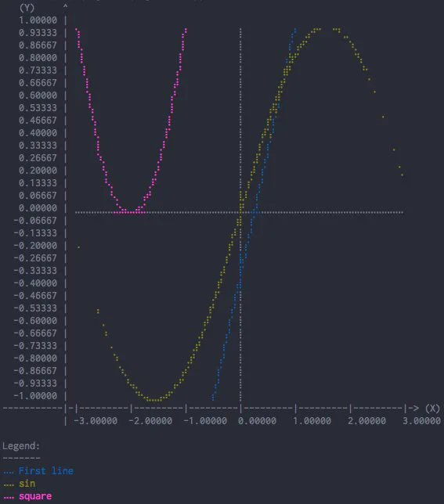Click the Y-axis label -0.80000
444x504 pixels.
point(35,358)
